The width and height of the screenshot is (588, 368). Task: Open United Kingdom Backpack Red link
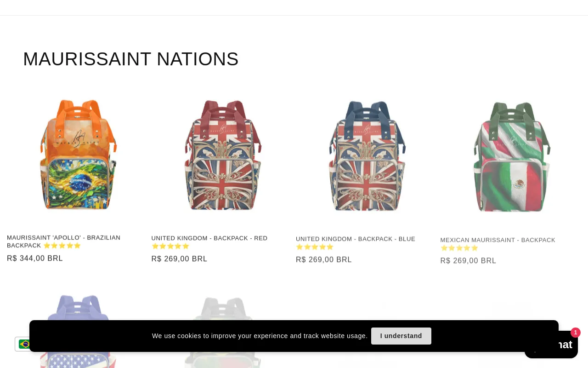coord(209,238)
